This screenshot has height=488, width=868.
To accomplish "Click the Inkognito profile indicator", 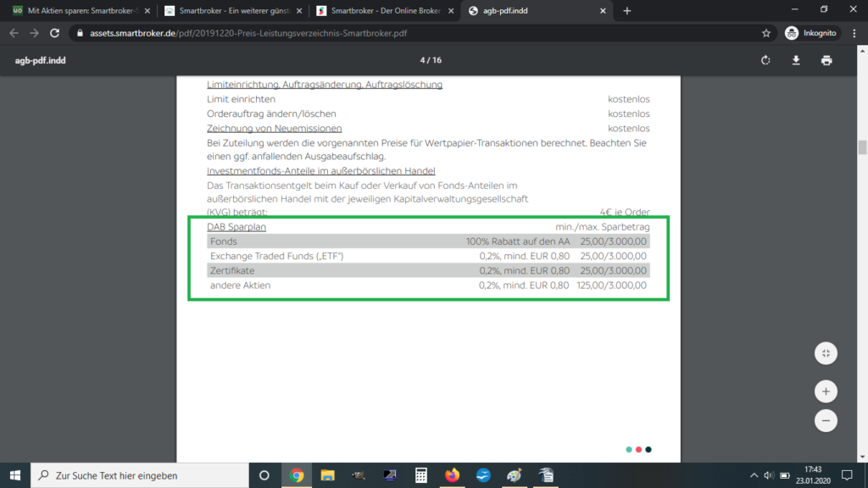I will [811, 33].
